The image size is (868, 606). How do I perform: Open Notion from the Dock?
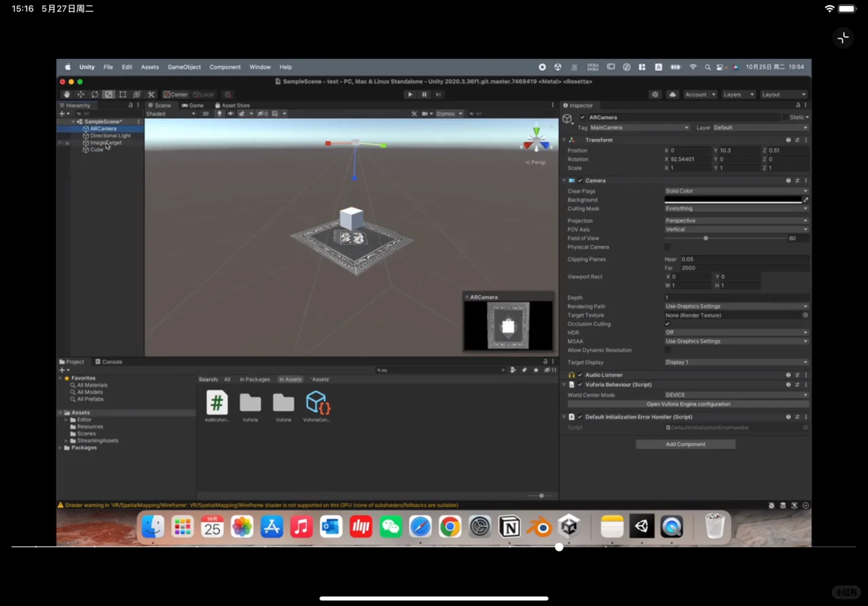click(x=510, y=527)
